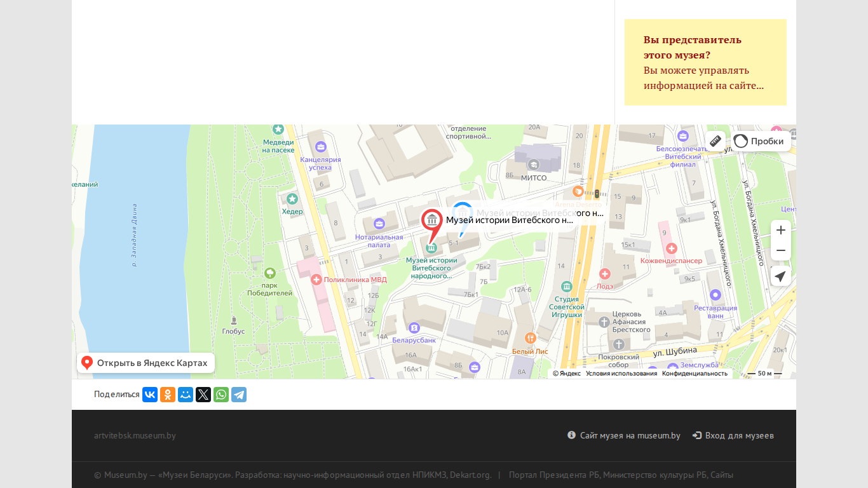Share via Moi Mir icon
Screen dimensions: 868x488
pos(186,395)
